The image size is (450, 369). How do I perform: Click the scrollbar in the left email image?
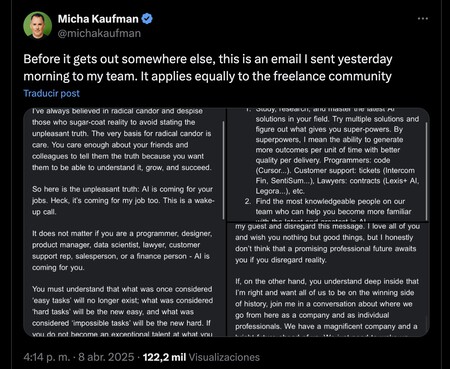(x=223, y=170)
